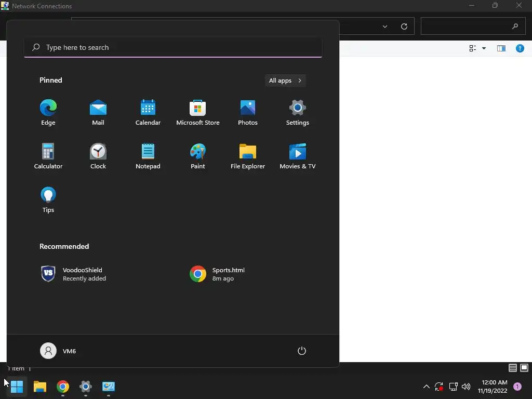The height and width of the screenshot is (399, 532).
Task: Expand the address bar history dropdown
Action: click(x=385, y=26)
